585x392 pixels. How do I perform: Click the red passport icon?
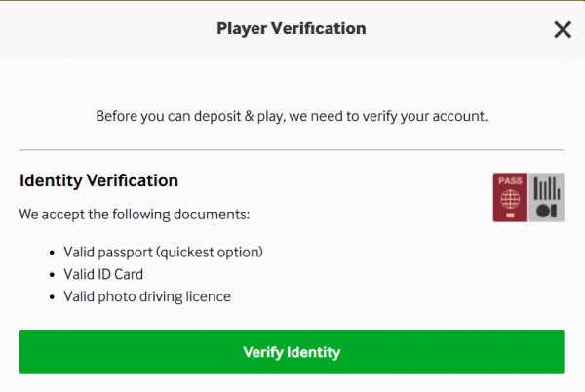point(510,197)
